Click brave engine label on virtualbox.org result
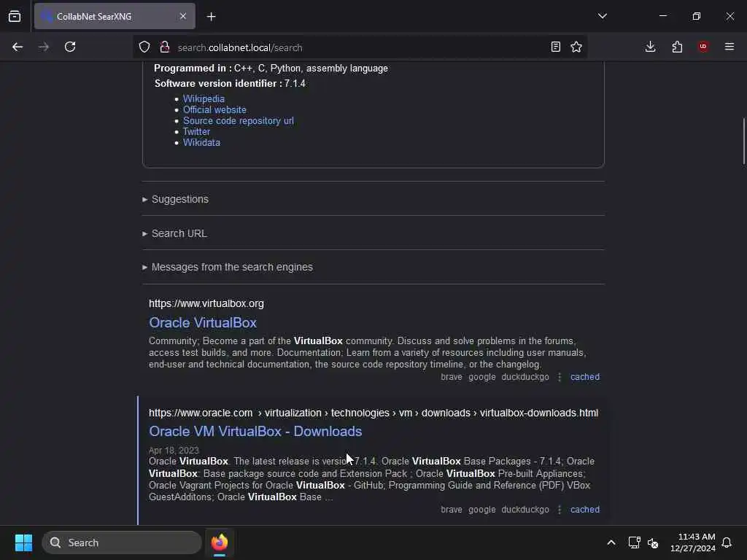 451,377
